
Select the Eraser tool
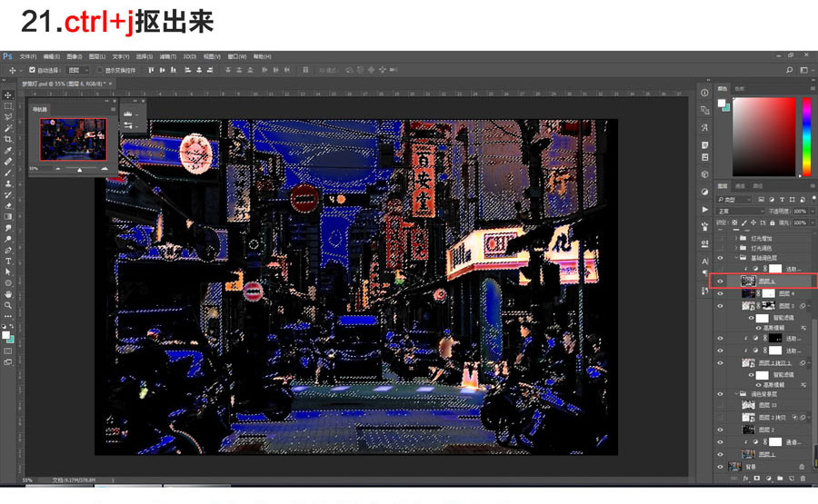click(8, 205)
